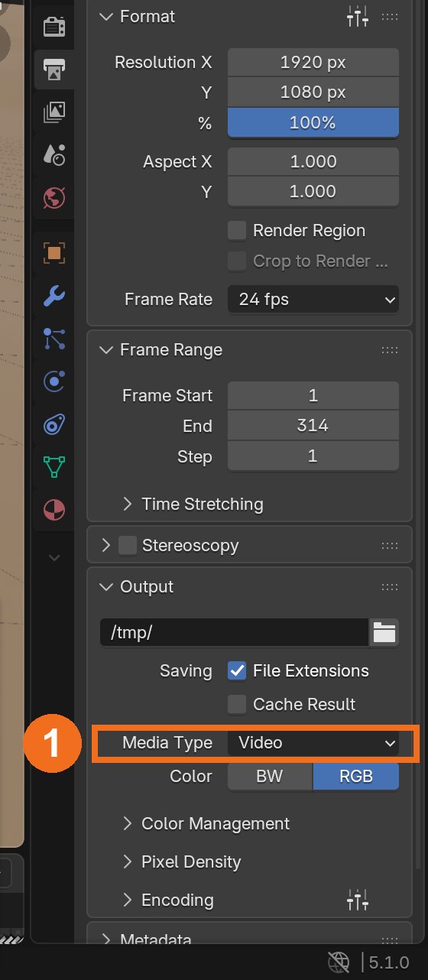Open the Modifiers wrench tab
The image size is (428, 980).
[x=54, y=296]
